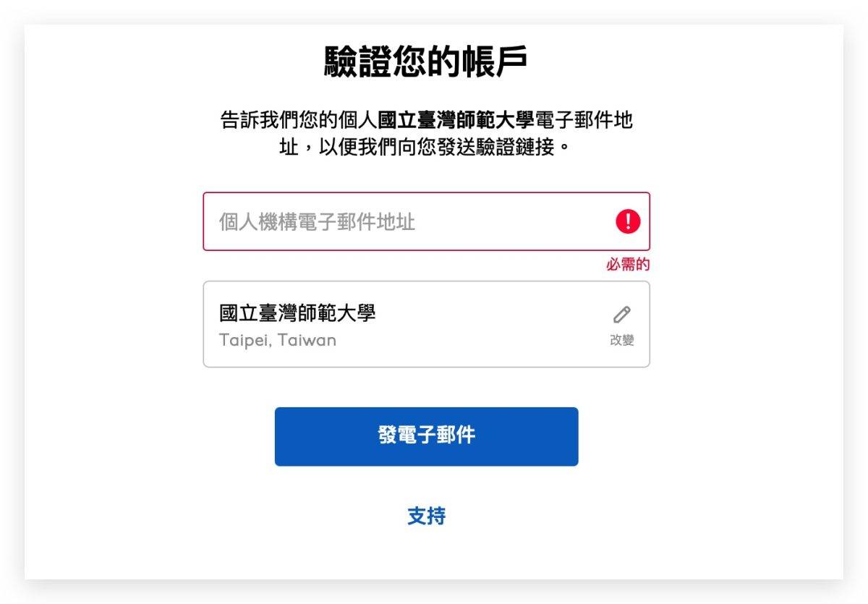
Task: Click the 改變 edit control on the university card
Action: (x=622, y=340)
